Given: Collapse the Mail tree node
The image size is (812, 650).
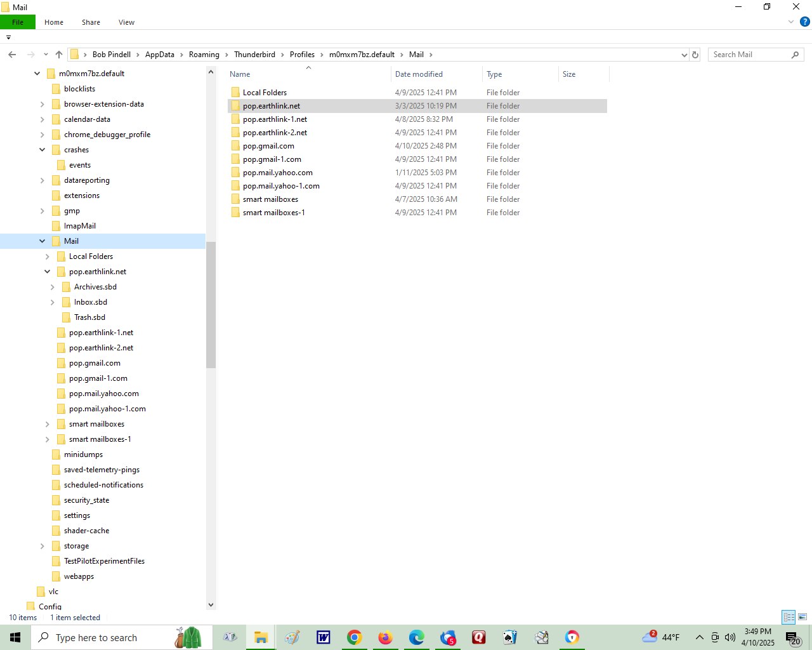Looking at the screenshot, I should pos(42,241).
